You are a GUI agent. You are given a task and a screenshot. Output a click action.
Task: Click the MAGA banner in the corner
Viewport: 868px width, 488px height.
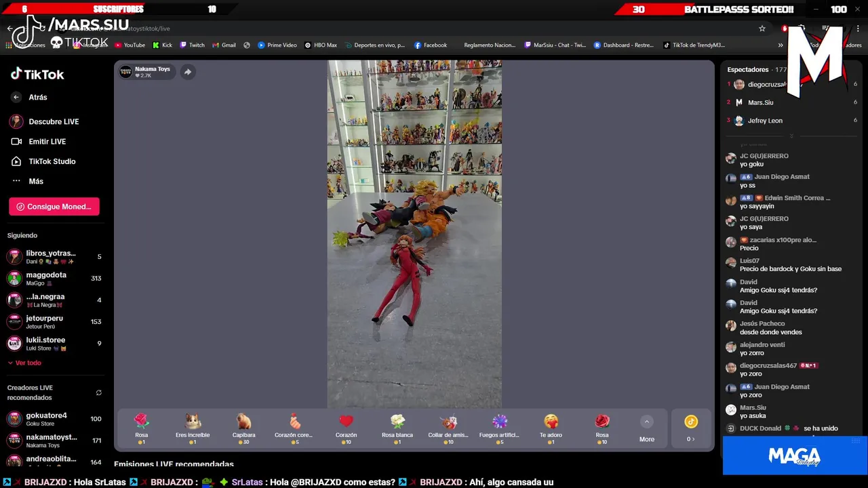tap(794, 455)
